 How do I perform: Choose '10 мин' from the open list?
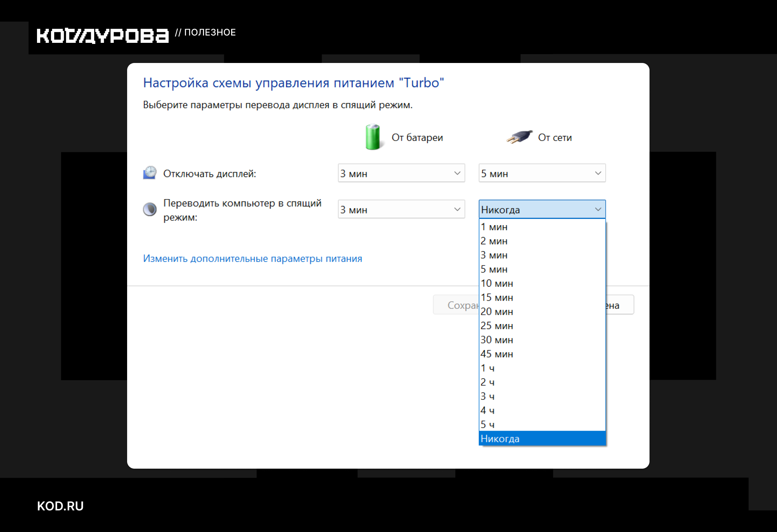click(x=542, y=283)
